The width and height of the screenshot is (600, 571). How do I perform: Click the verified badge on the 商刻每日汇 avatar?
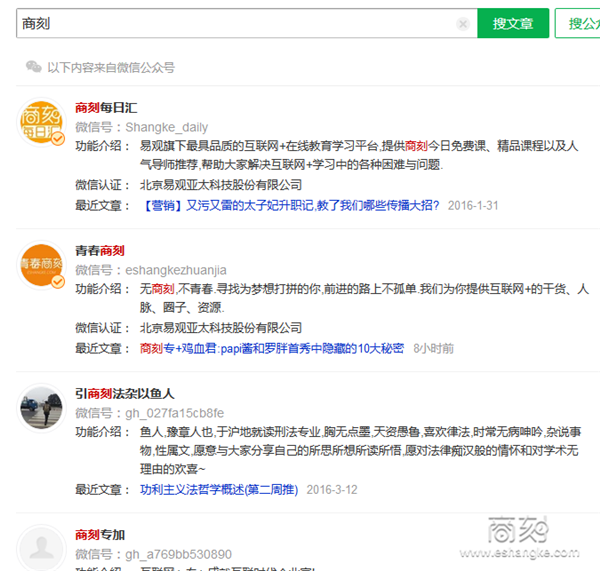click(x=59, y=139)
